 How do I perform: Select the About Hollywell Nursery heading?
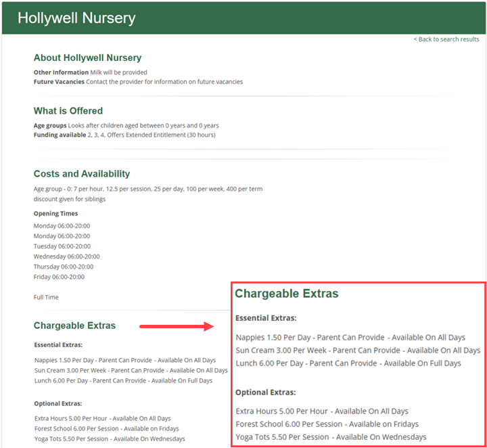[87, 58]
